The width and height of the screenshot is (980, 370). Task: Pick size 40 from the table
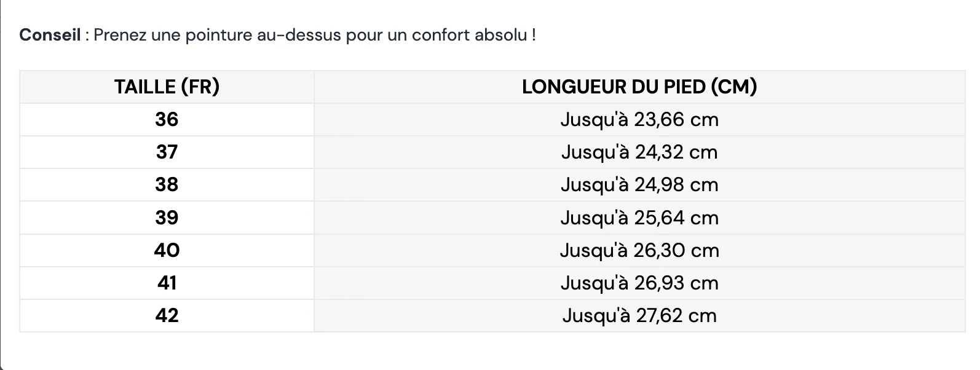167,250
